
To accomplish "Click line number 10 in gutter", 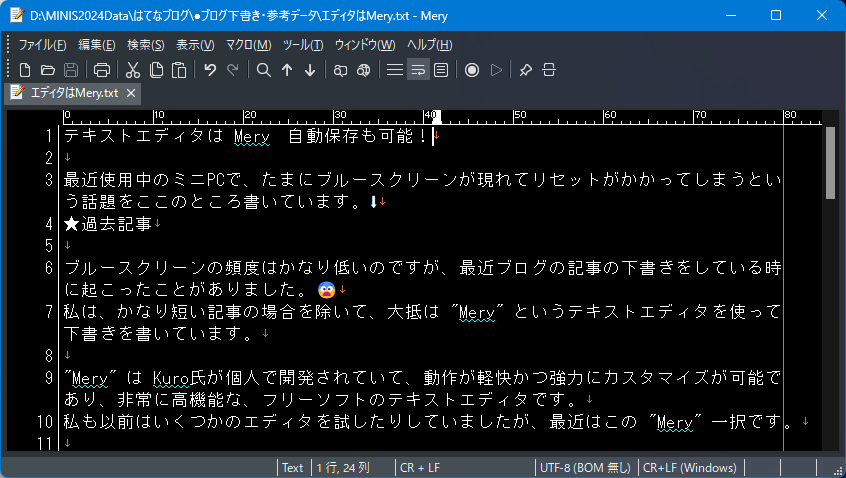I will 45,422.
